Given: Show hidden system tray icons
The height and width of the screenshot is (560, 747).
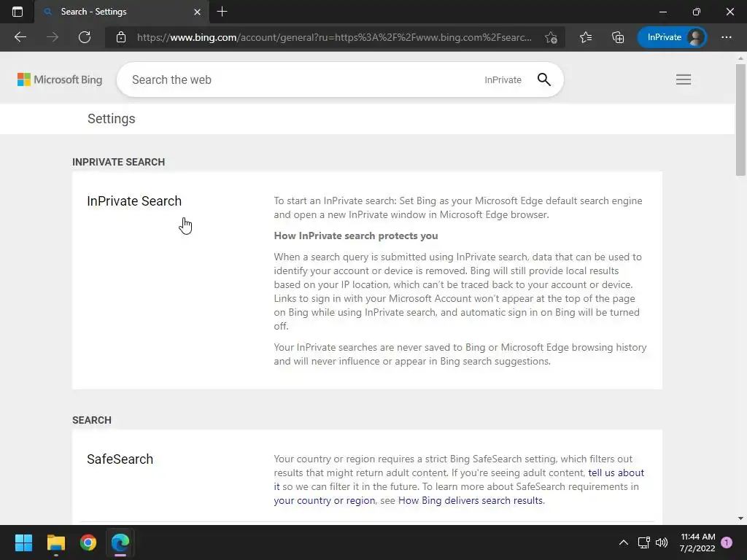Looking at the screenshot, I should 623,542.
